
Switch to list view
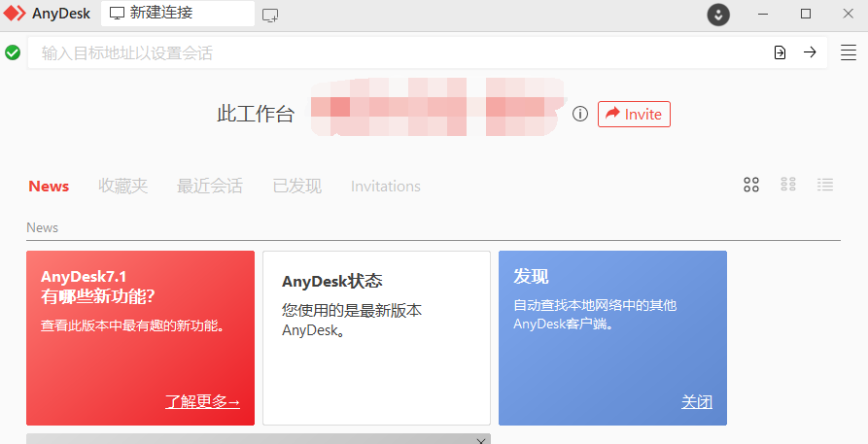pyautogui.click(x=825, y=185)
